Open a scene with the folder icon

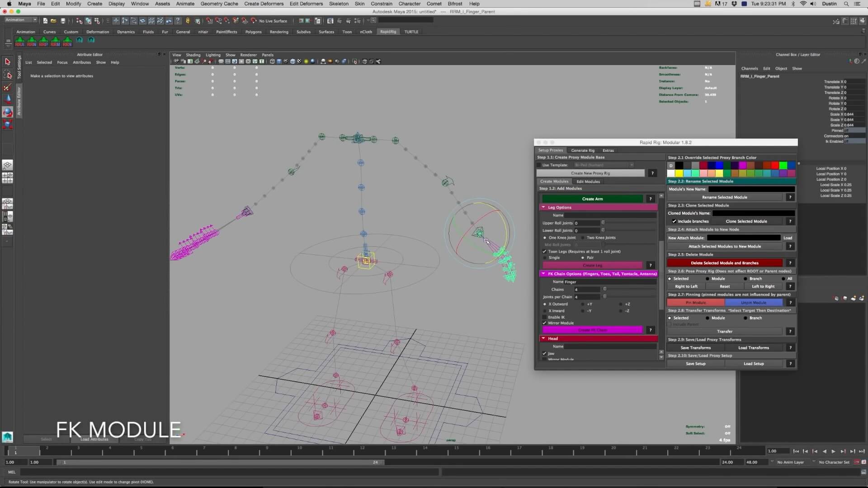pos(53,21)
